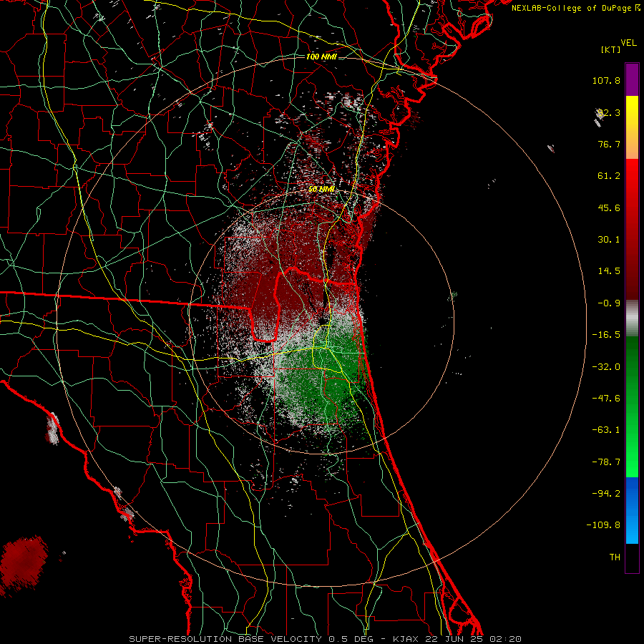Click the NEXLAB-College of DuPage credit text
644x644 pixels.
[x=576, y=8]
